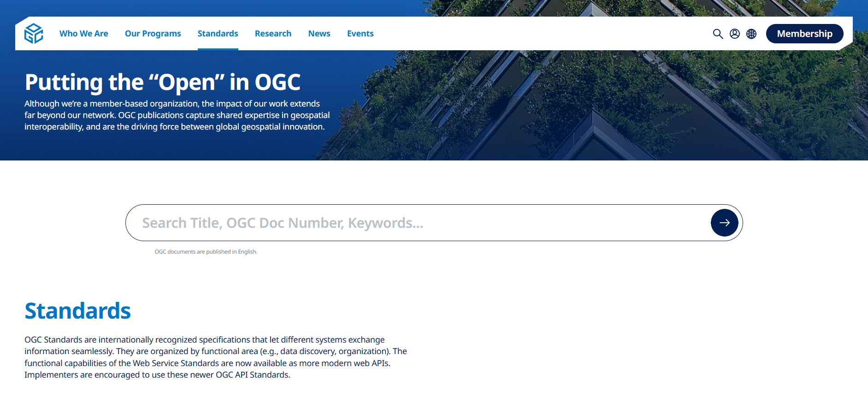Click the blue Standards heading

(78, 311)
